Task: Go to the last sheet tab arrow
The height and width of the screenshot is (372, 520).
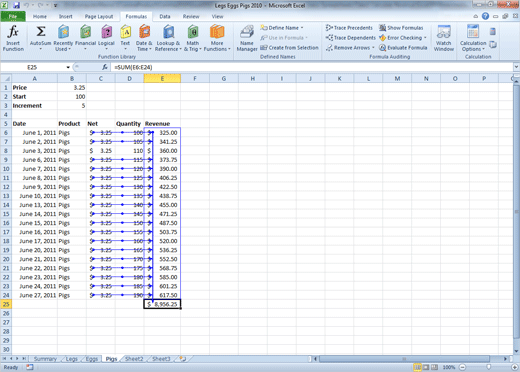Action: (24, 359)
